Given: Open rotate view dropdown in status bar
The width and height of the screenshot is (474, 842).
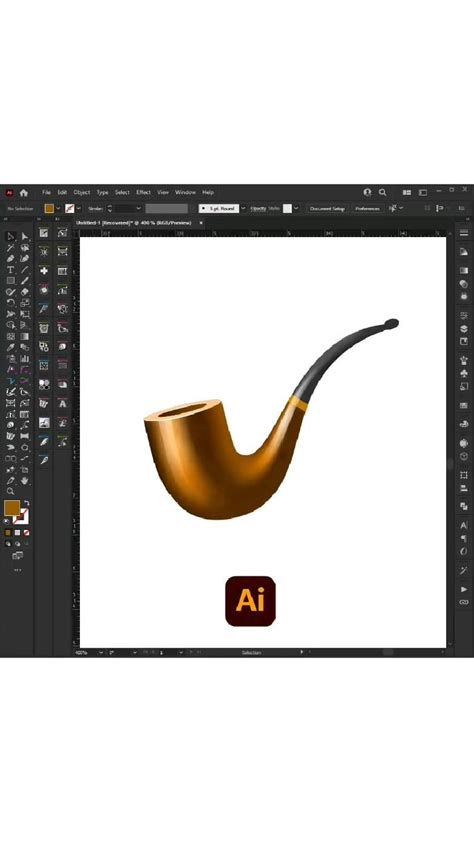Looking at the screenshot, I should [135, 652].
